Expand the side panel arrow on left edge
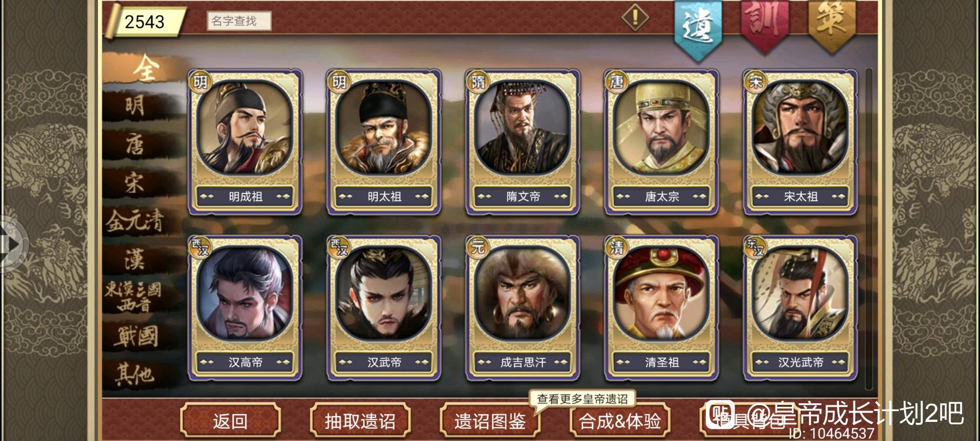Image resolution: width=980 pixels, height=441 pixels. (x=12, y=244)
